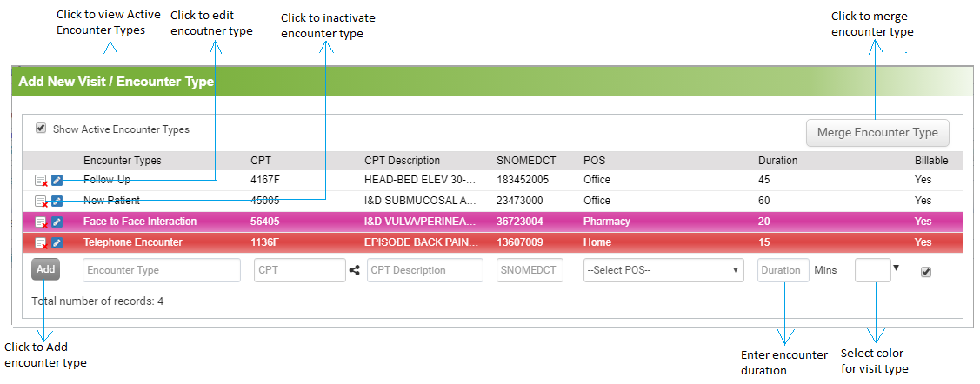Open the Select POS dropdown
The image size is (980, 384).
click(x=663, y=270)
